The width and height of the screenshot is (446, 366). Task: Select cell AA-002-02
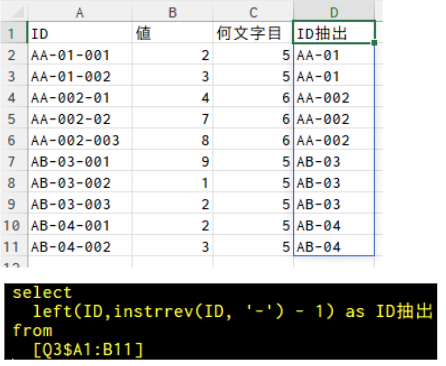pos(80,119)
